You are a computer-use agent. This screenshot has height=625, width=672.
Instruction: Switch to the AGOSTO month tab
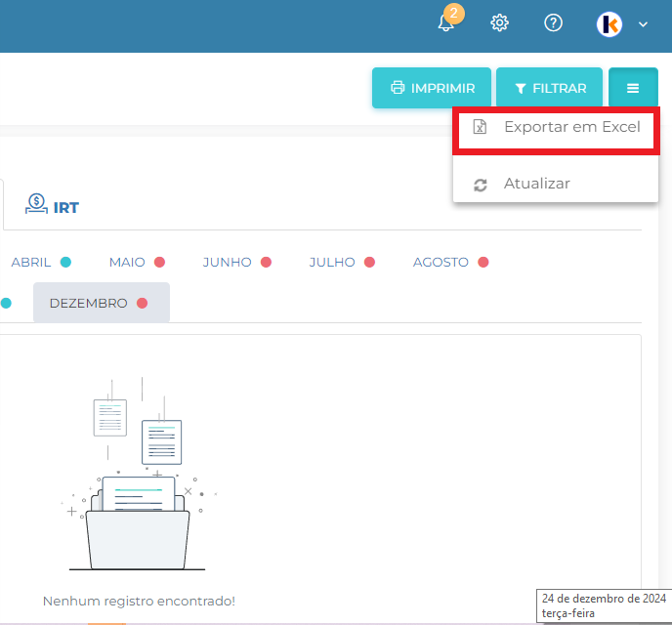pyautogui.click(x=451, y=262)
